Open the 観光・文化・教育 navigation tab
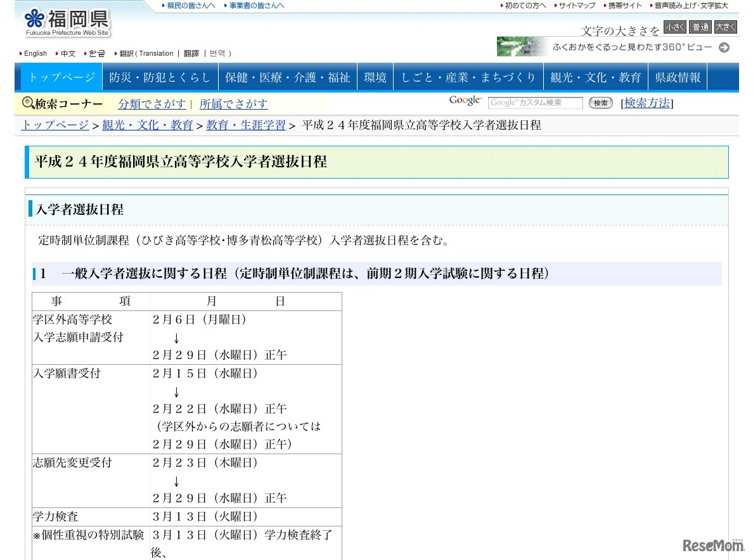The height and width of the screenshot is (560, 753). point(596,76)
